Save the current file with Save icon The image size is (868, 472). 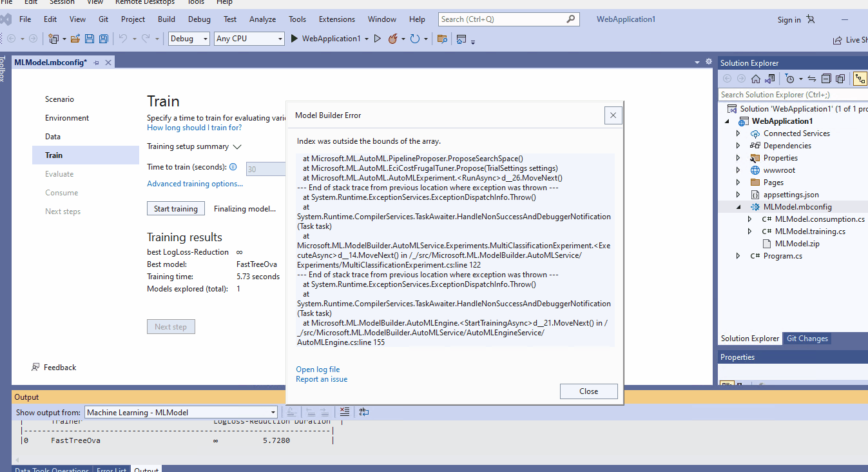[90, 39]
